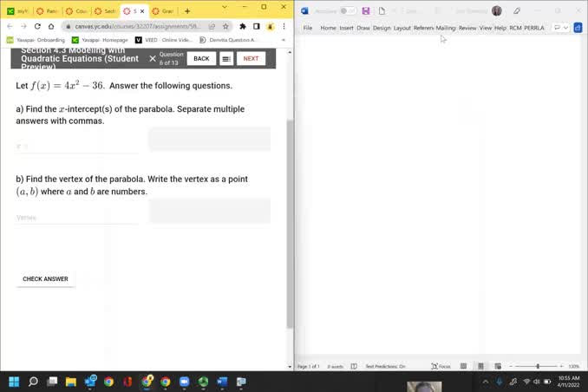
Task: Open Word's Share button icon
Action: click(578, 28)
